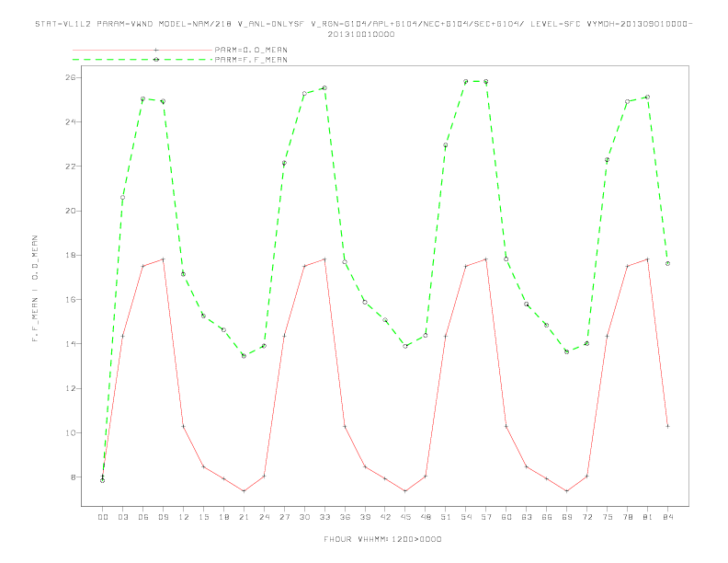
Task: Click y-axis tick label 14
Action: click(71, 344)
